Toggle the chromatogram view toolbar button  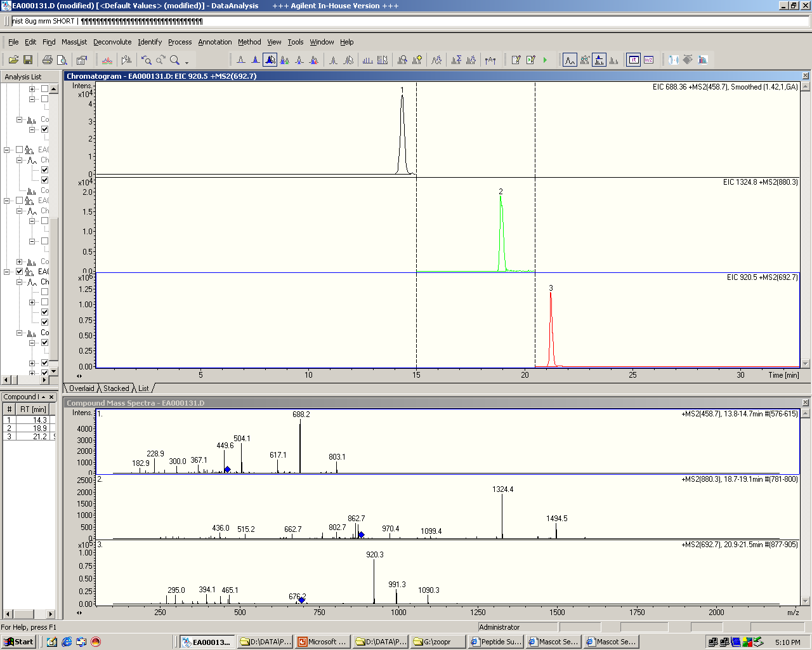570,60
